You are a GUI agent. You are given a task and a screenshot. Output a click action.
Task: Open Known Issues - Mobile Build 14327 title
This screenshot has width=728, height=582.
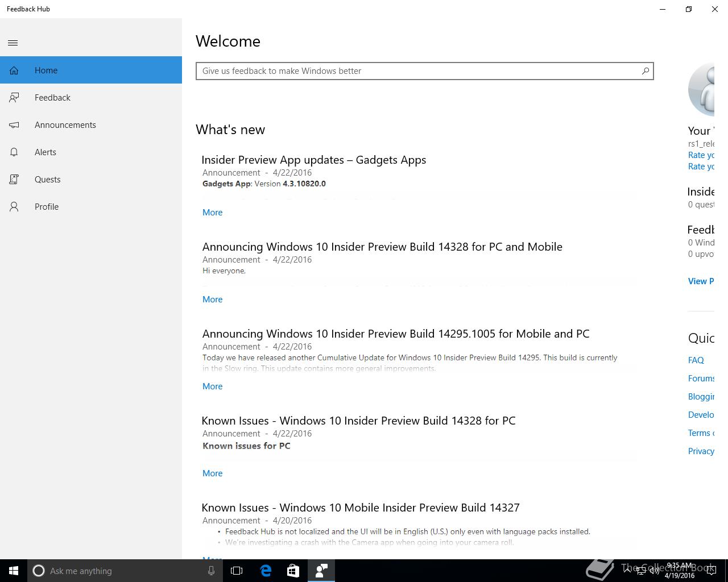(x=361, y=508)
